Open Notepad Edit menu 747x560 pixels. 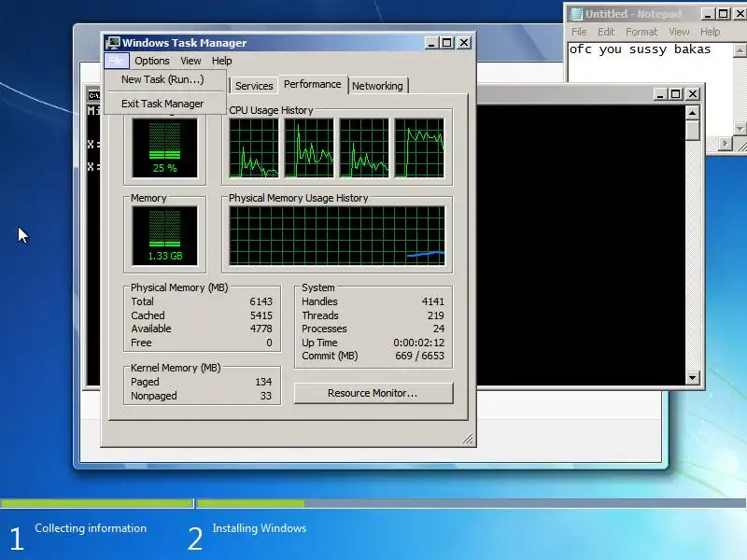tap(606, 32)
